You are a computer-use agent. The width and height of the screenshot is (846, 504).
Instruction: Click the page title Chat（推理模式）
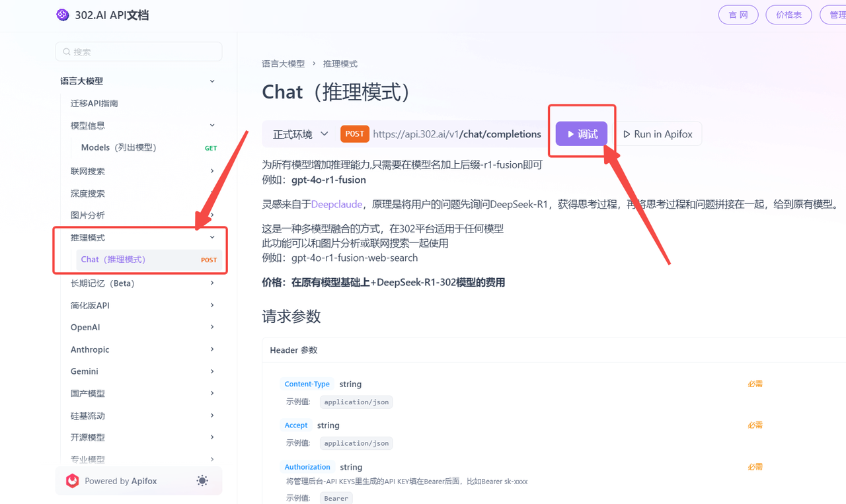click(x=336, y=92)
